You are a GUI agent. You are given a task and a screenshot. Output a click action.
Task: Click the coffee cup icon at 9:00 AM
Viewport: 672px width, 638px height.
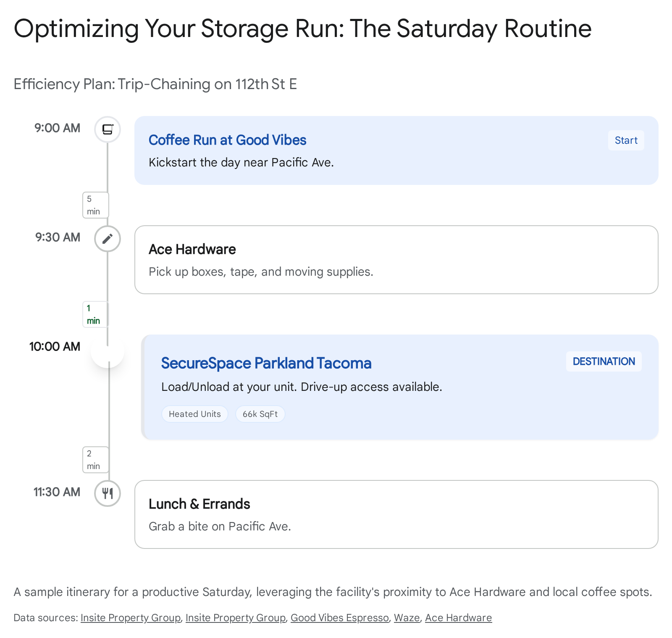click(108, 129)
